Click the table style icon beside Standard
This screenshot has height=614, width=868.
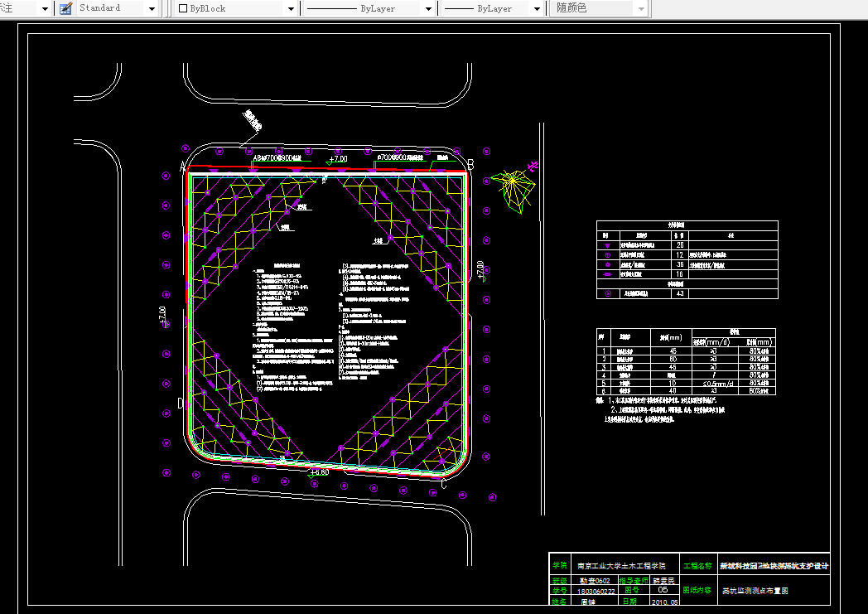pyautogui.click(x=66, y=8)
